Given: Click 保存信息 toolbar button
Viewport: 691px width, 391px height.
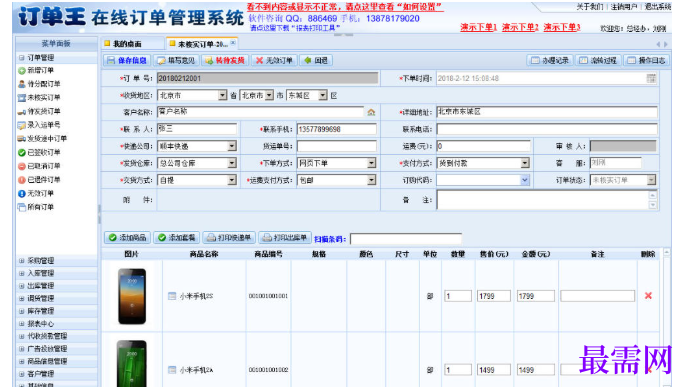Looking at the screenshot, I should (x=127, y=60).
